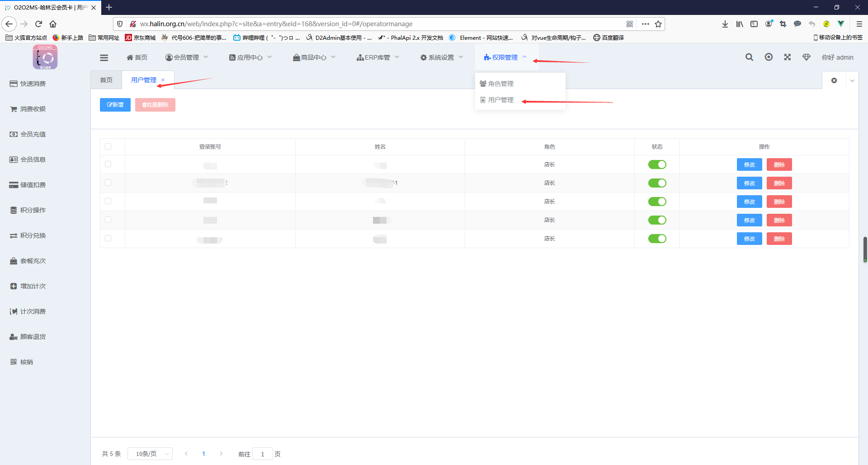Open 计次消费 in the sidebar
This screenshot has width=868, height=465.
click(x=28, y=311)
